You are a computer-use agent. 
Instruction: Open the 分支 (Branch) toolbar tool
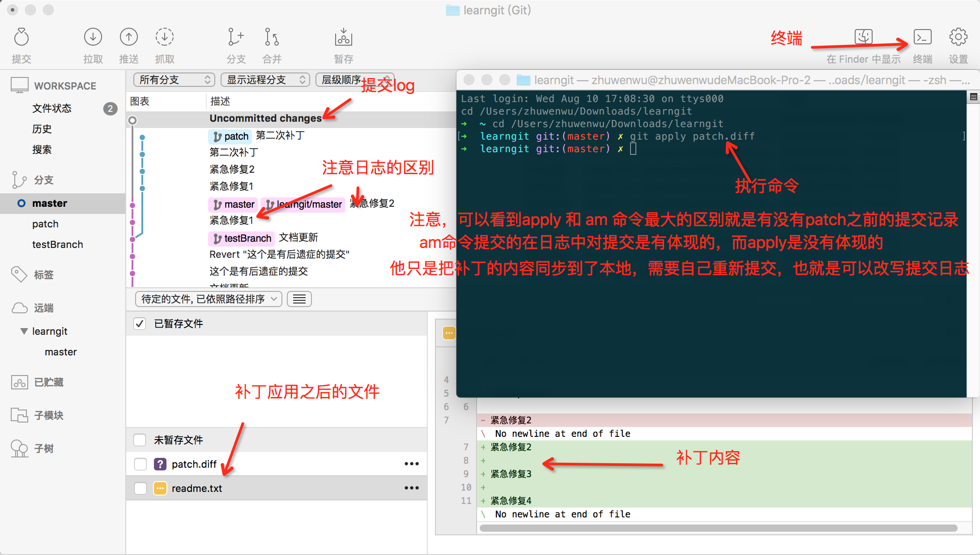(235, 38)
